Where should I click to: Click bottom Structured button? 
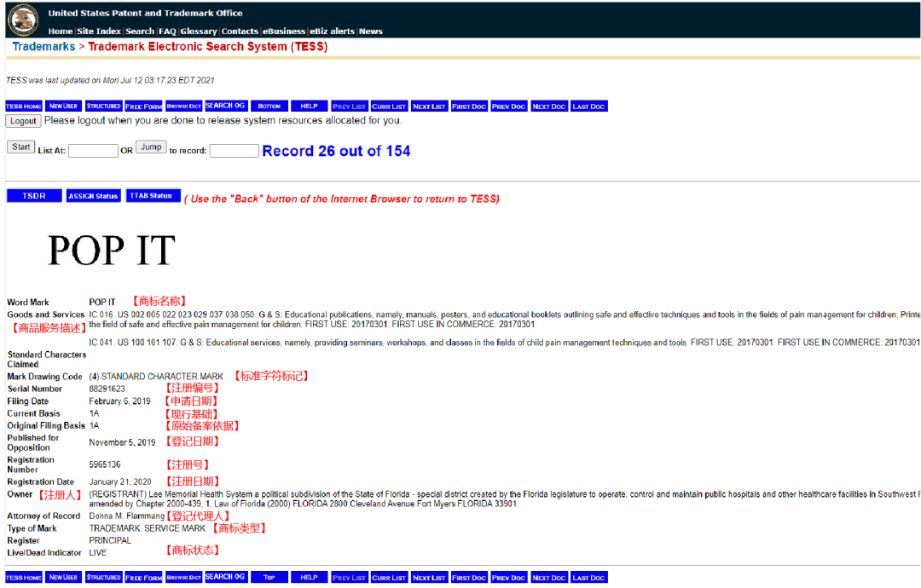coord(103,578)
